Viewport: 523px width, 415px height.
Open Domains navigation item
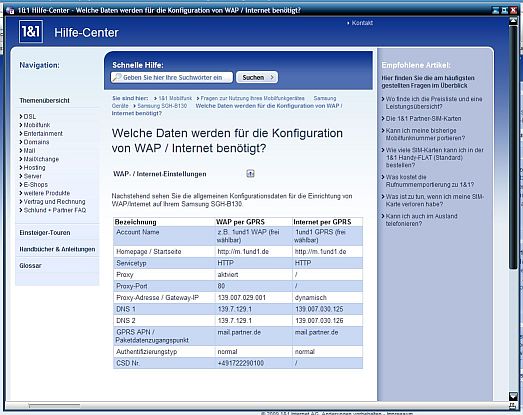(x=36, y=142)
